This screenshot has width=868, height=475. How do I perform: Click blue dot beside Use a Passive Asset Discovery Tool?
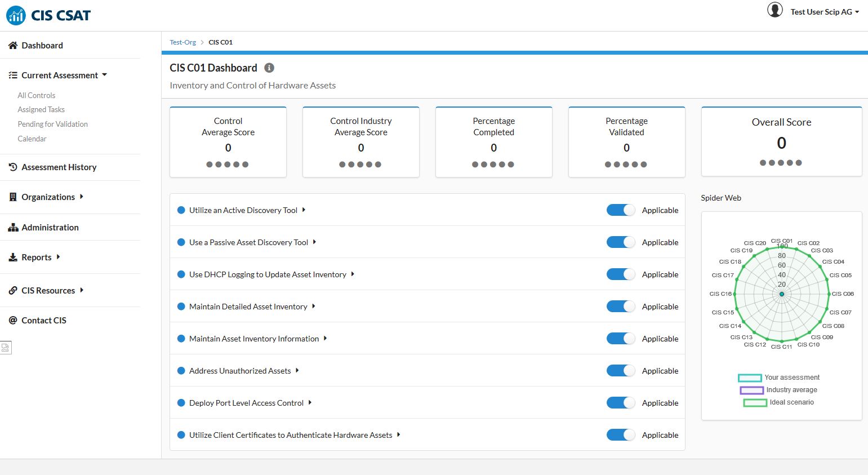181,242
